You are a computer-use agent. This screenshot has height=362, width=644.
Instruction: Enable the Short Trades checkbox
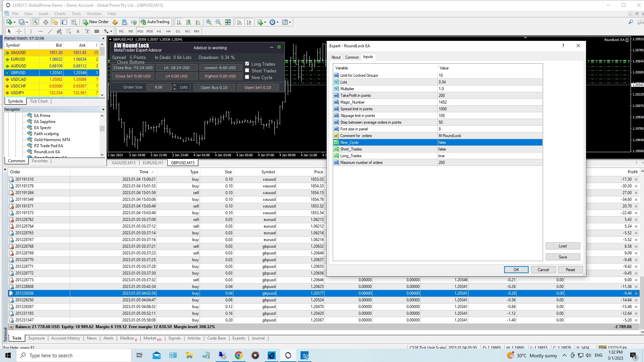pos(247,70)
